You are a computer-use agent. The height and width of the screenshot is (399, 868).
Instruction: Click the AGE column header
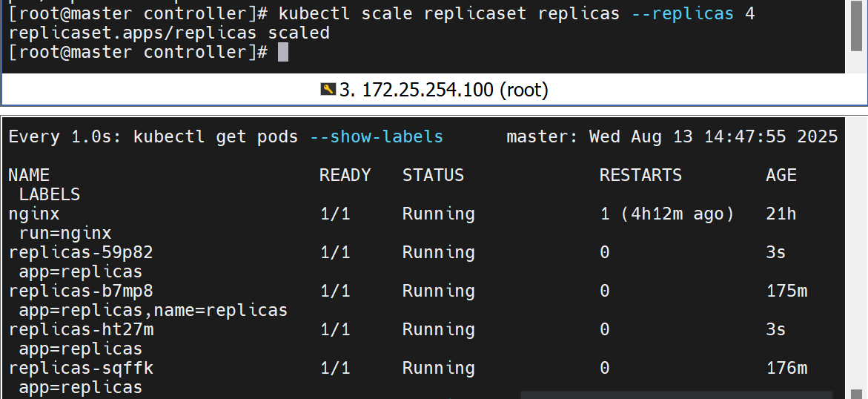pos(781,175)
